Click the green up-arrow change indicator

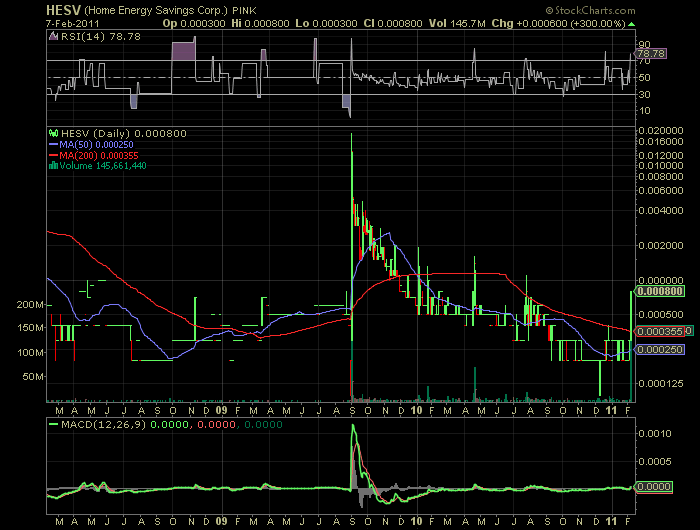point(631,24)
